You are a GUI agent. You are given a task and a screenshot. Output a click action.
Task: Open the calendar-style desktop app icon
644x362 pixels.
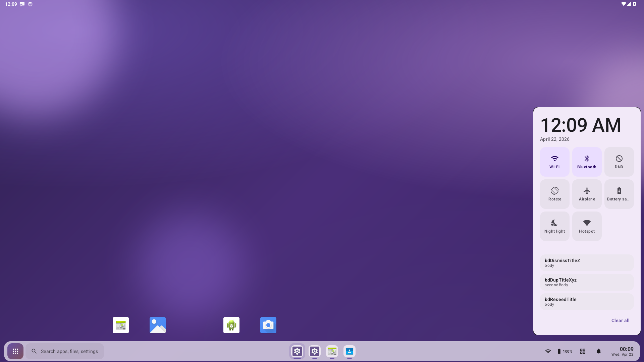tap(121, 325)
